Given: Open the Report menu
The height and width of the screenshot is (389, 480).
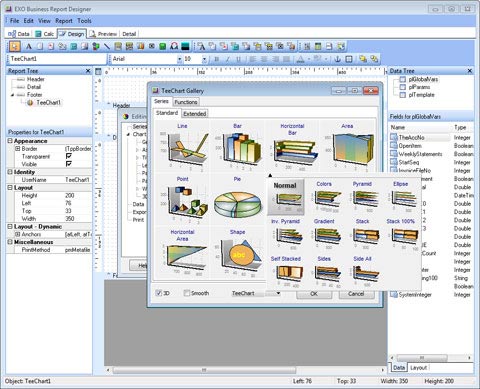Looking at the screenshot, I should [x=64, y=21].
